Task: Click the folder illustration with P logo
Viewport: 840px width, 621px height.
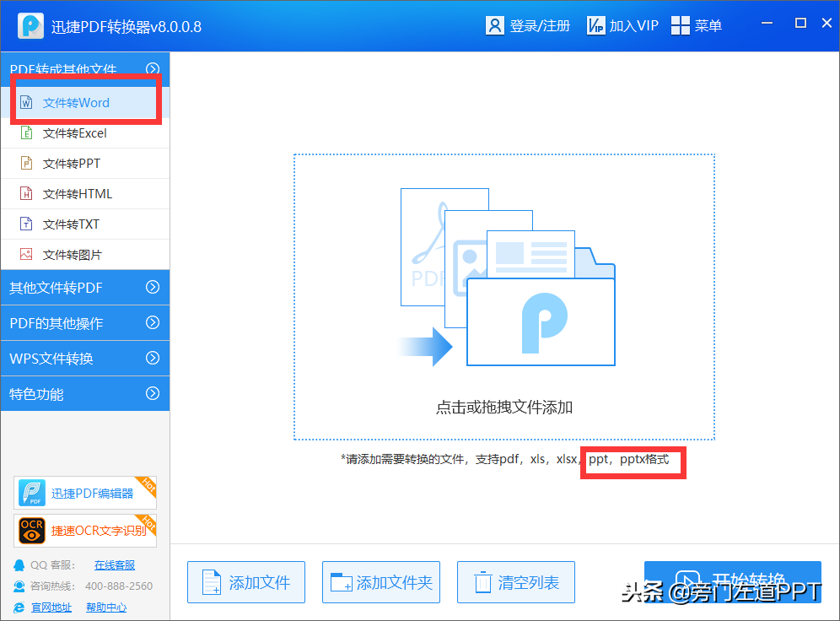Action: click(541, 321)
